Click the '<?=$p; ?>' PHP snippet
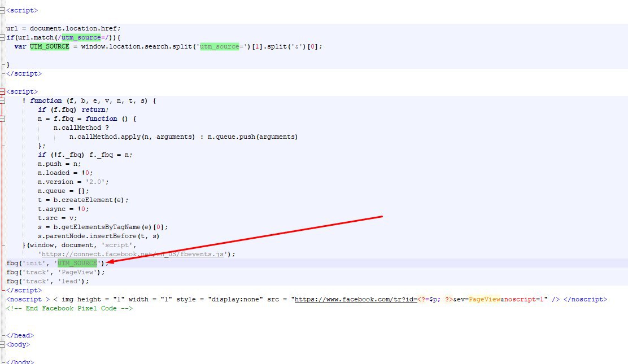 [x=435, y=300]
